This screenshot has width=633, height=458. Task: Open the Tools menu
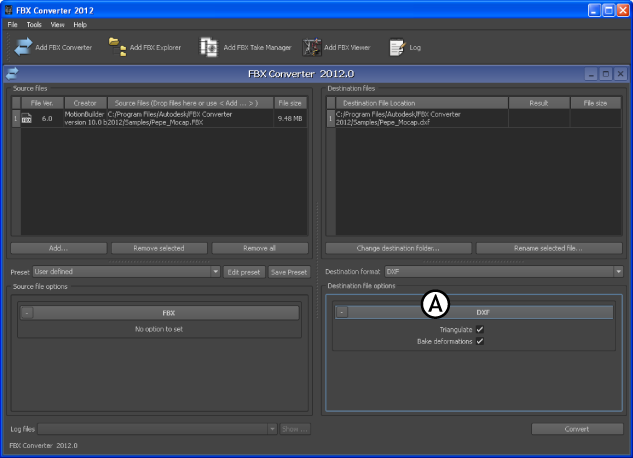tap(34, 25)
